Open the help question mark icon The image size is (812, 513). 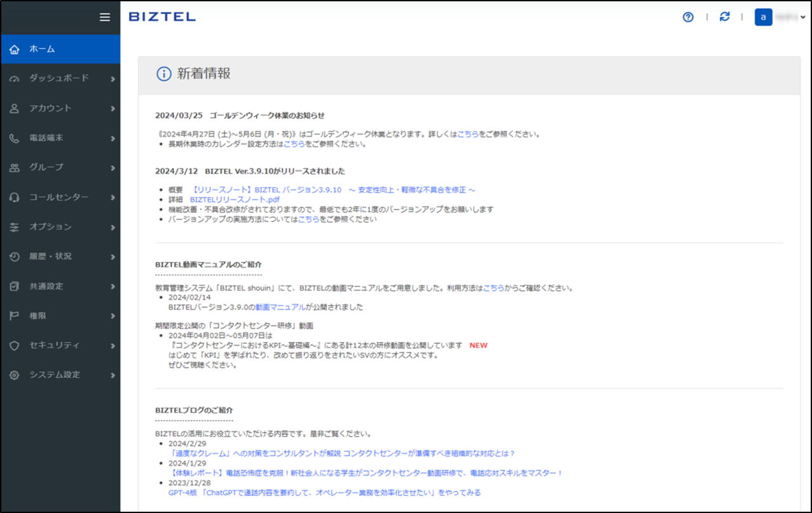pos(688,17)
